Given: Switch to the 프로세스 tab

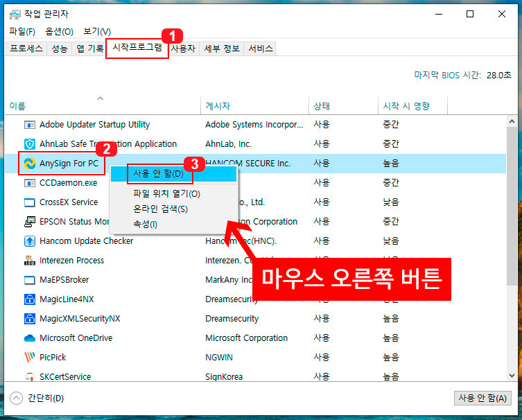Looking at the screenshot, I should click(26, 49).
